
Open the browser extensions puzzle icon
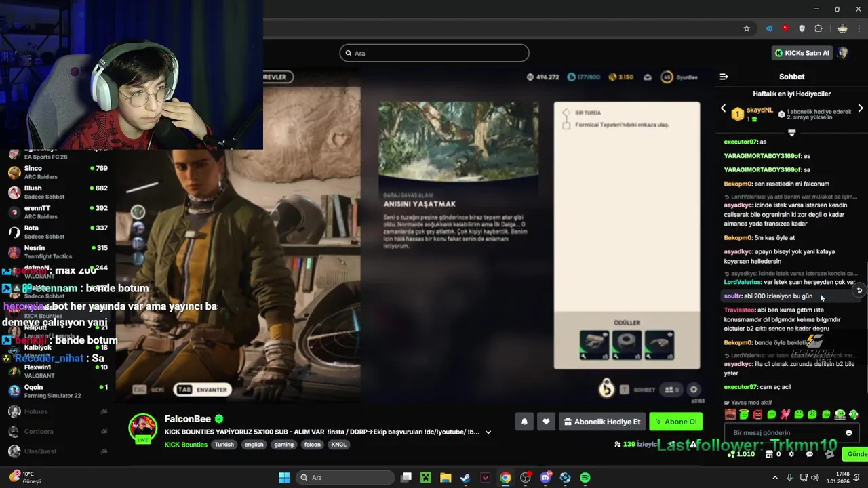[818, 28]
